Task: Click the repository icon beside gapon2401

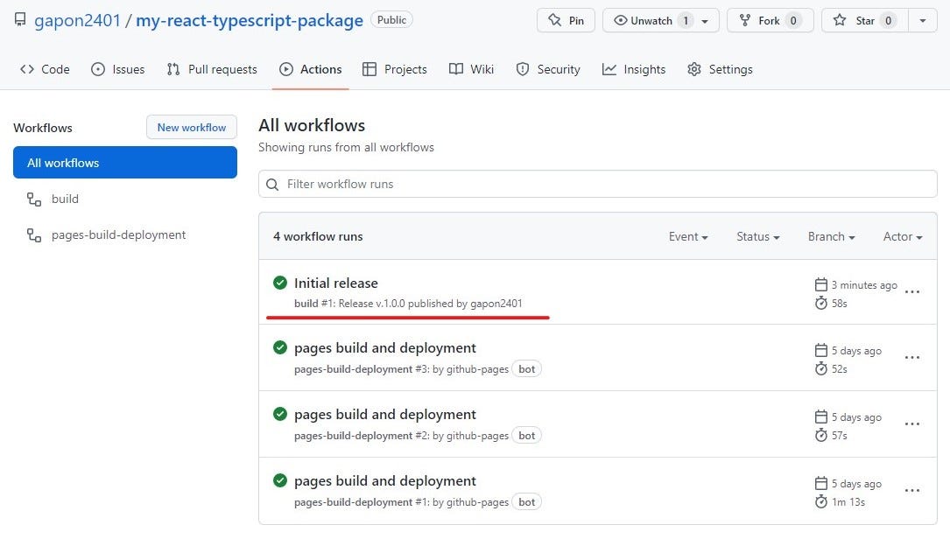Action: point(20,20)
